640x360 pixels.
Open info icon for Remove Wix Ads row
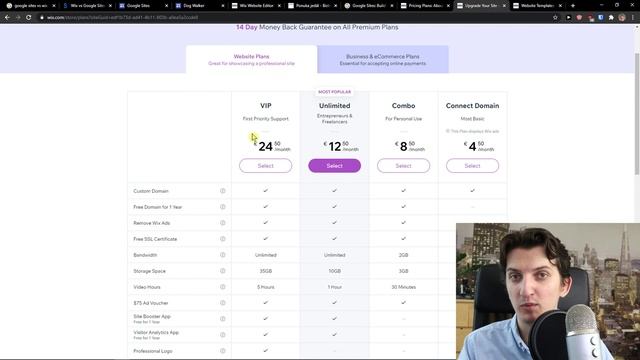point(223,223)
